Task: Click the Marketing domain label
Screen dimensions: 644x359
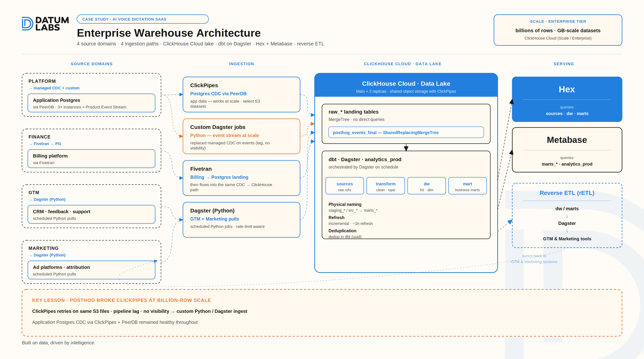Action: pos(44,248)
